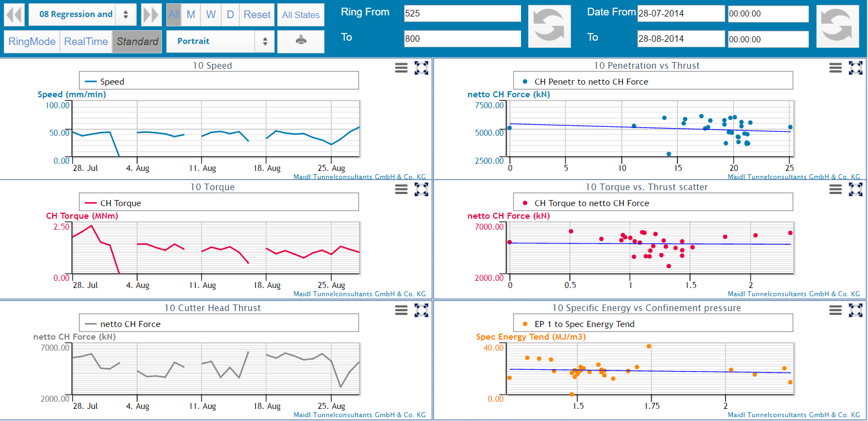Enable RealTime mode
Image resolution: width=868 pixels, height=421 pixels.
coord(86,42)
